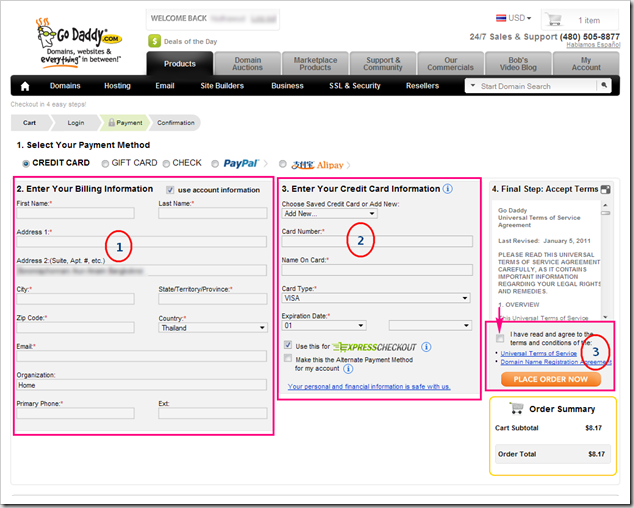Image resolution: width=634 pixels, height=508 pixels.
Task: Select the GIFT CARD payment option
Action: [x=105, y=163]
